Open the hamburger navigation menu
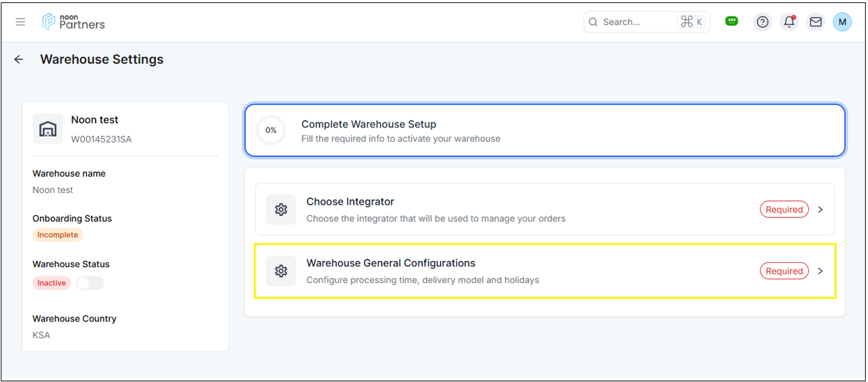Screen dimensions: 868x382 pos(21,22)
